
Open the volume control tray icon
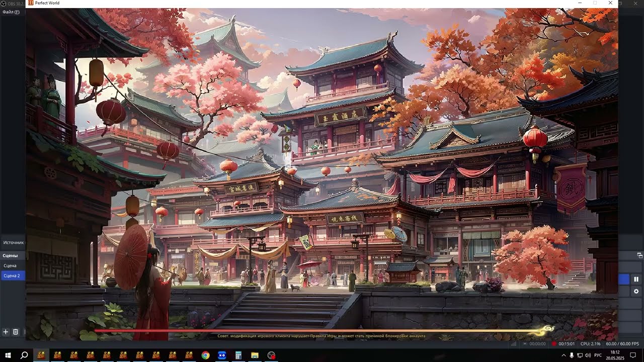588,355
